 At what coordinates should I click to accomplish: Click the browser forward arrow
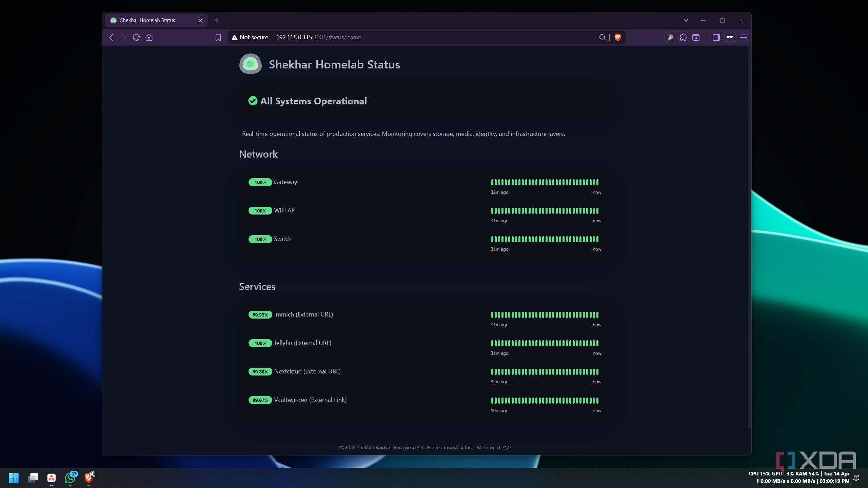pyautogui.click(x=123, y=37)
